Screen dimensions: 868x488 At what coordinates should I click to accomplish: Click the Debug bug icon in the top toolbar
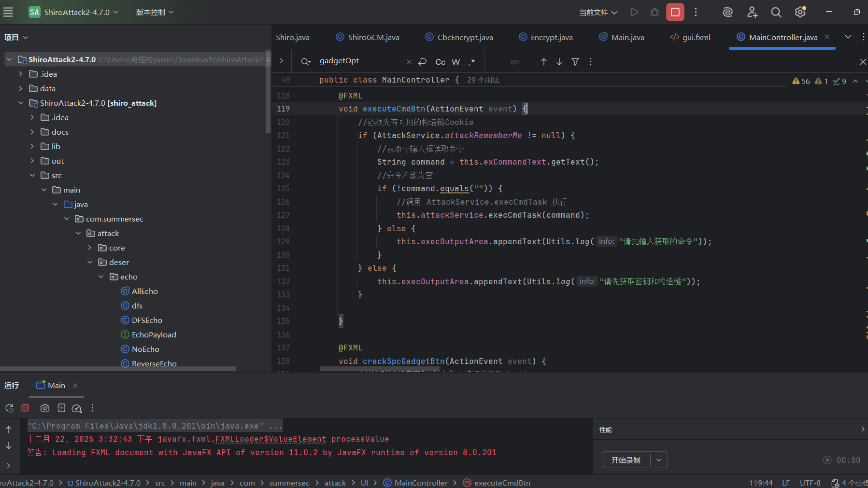pyautogui.click(x=655, y=12)
